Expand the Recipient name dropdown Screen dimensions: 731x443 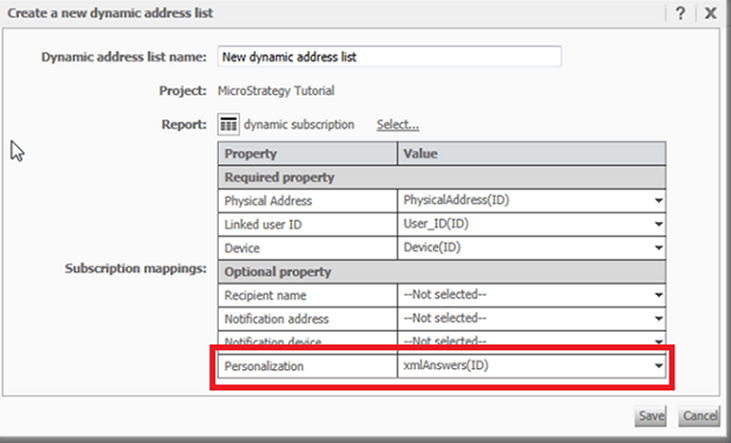click(658, 295)
